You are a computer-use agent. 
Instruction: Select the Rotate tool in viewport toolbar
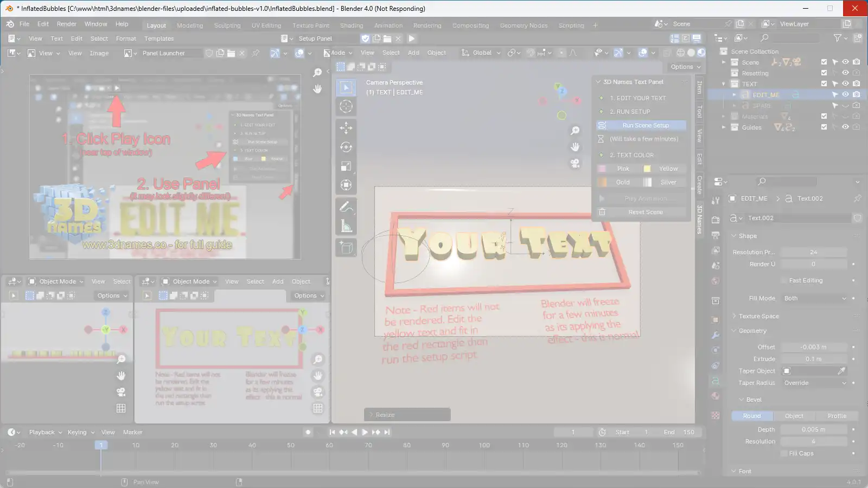point(346,147)
